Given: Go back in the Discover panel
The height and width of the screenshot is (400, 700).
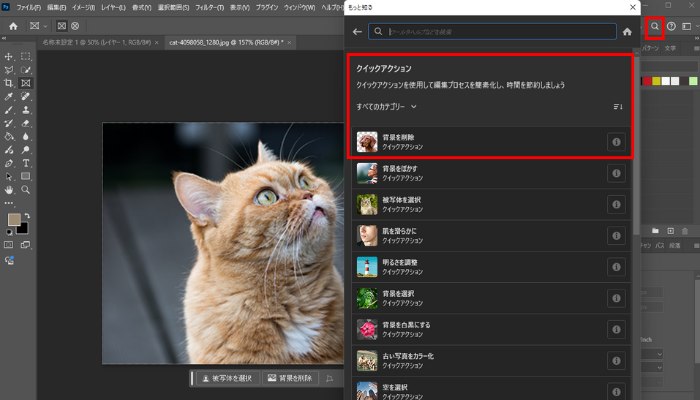Looking at the screenshot, I should tap(357, 32).
